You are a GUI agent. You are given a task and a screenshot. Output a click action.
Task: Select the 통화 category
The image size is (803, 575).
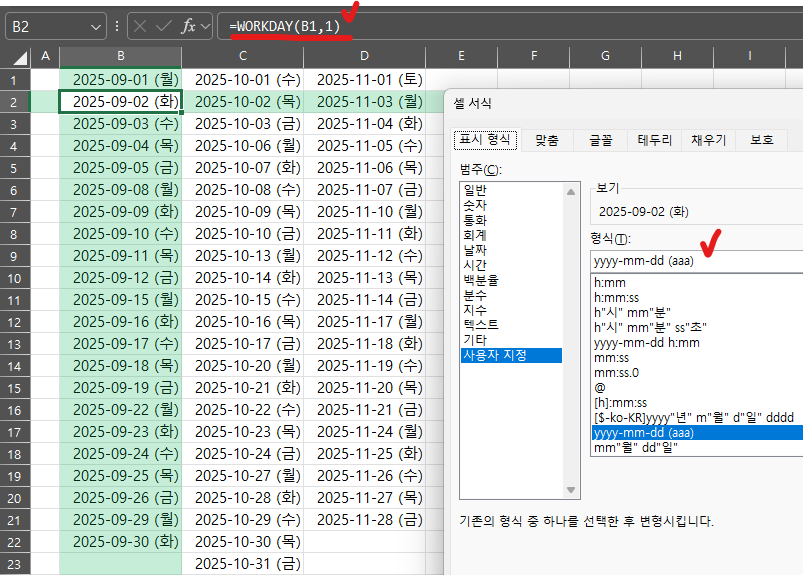pyautogui.click(x=511, y=221)
